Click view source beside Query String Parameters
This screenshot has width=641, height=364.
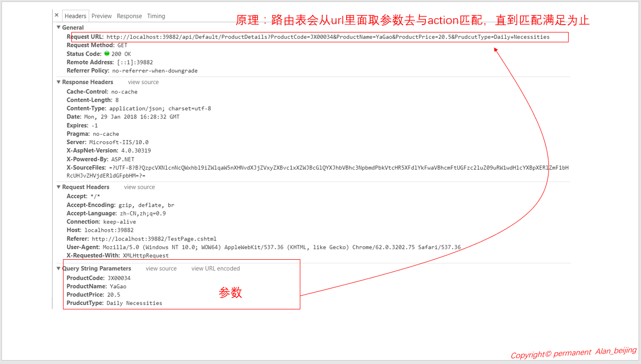[161, 269]
